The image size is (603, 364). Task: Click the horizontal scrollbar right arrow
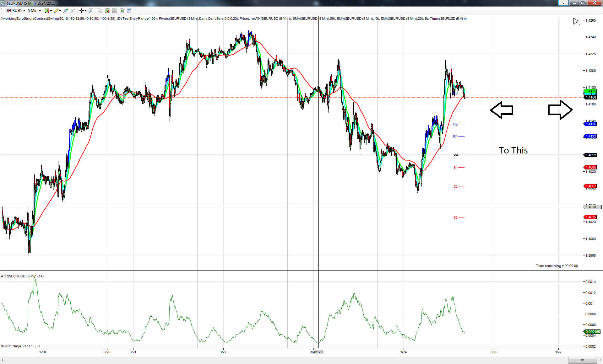click(600, 360)
